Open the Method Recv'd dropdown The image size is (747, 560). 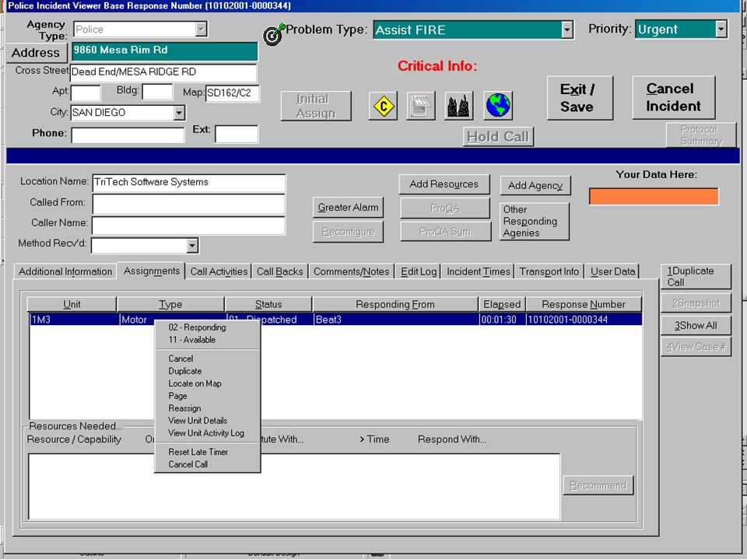click(x=192, y=246)
